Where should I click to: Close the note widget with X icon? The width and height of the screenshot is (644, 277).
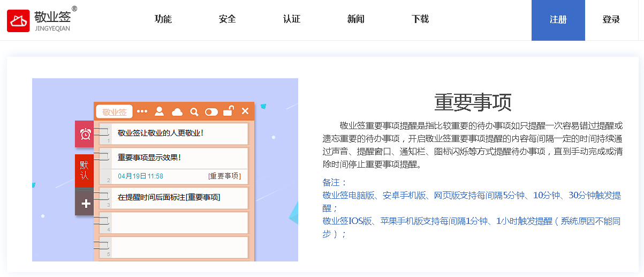pos(245,111)
